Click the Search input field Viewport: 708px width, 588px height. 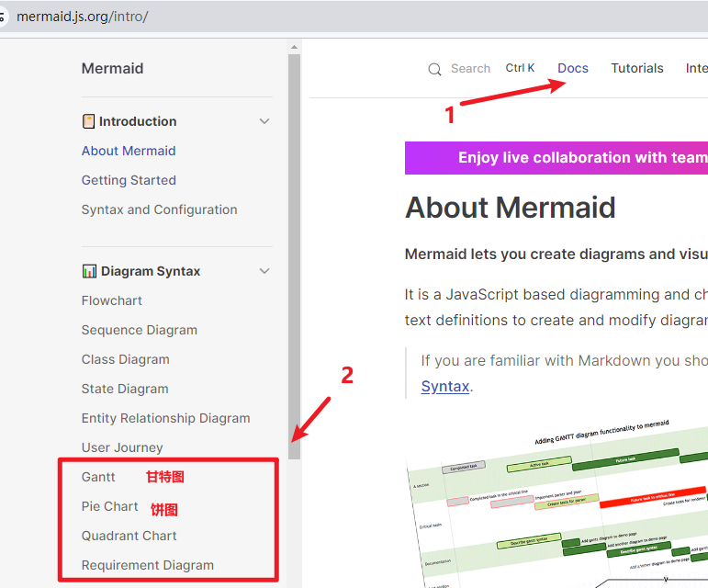point(470,69)
